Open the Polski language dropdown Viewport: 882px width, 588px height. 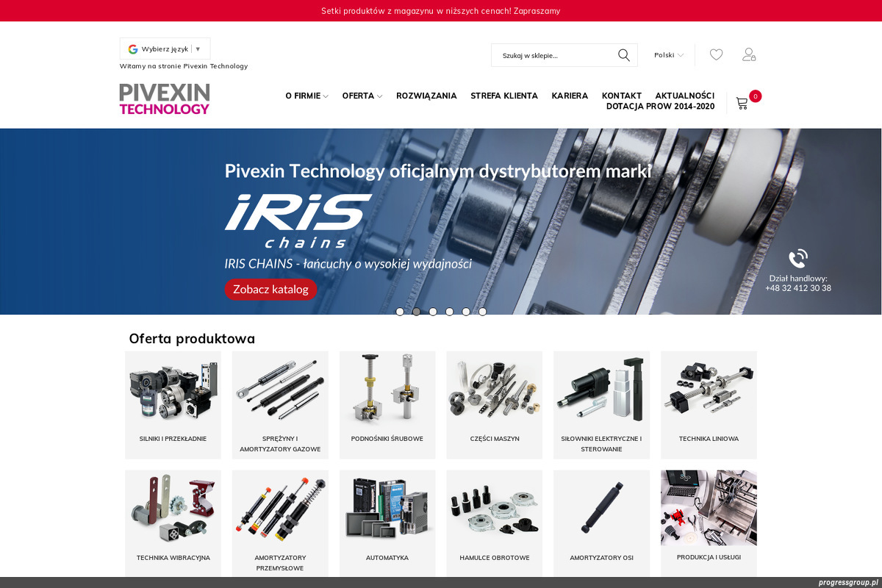669,55
